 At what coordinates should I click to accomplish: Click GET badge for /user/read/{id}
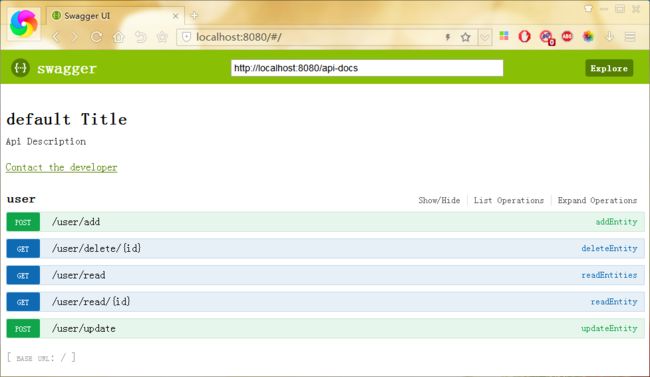tap(23, 302)
